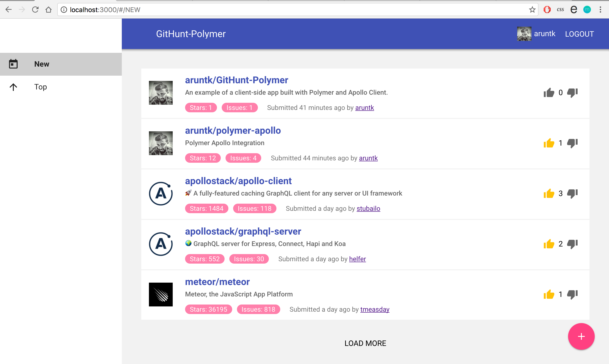Toggle thumbs up on apollostack/graphql-server
The width and height of the screenshot is (609, 364).
pyautogui.click(x=549, y=244)
